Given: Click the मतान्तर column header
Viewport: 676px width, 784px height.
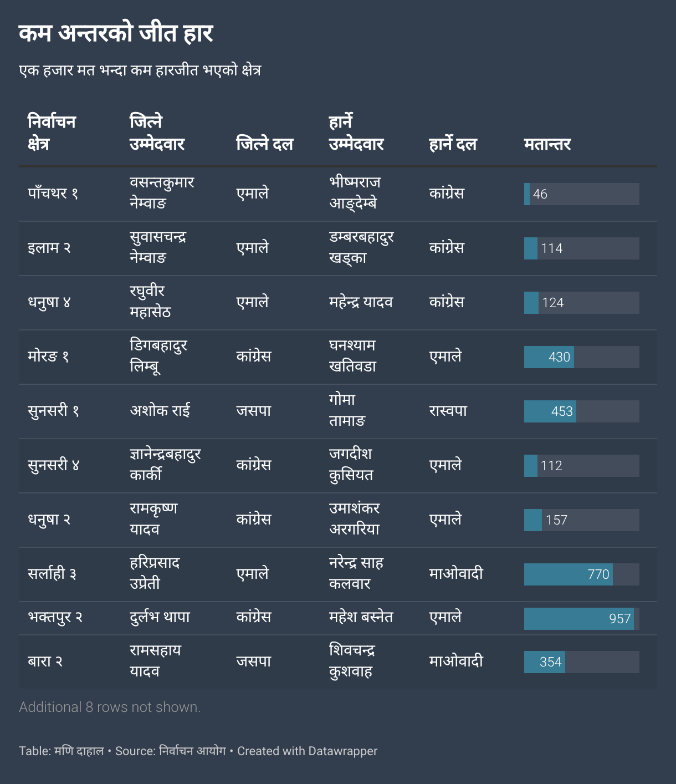Looking at the screenshot, I should pyautogui.click(x=547, y=144).
